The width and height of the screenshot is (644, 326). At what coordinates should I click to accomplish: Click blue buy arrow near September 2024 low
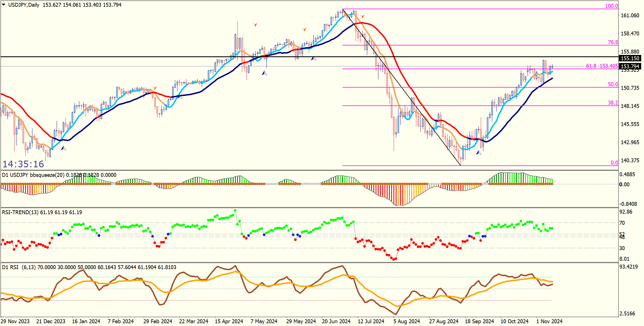point(479,153)
